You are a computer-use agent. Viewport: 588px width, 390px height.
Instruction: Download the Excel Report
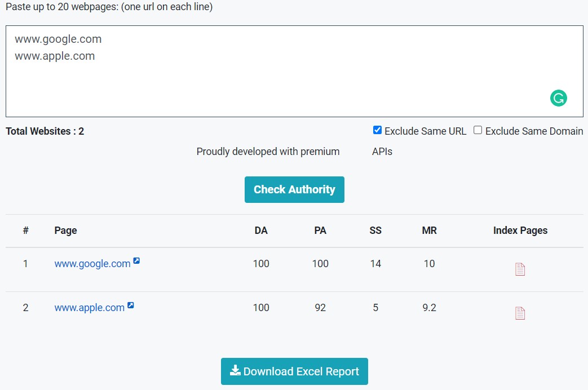click(x=294, y=371)
